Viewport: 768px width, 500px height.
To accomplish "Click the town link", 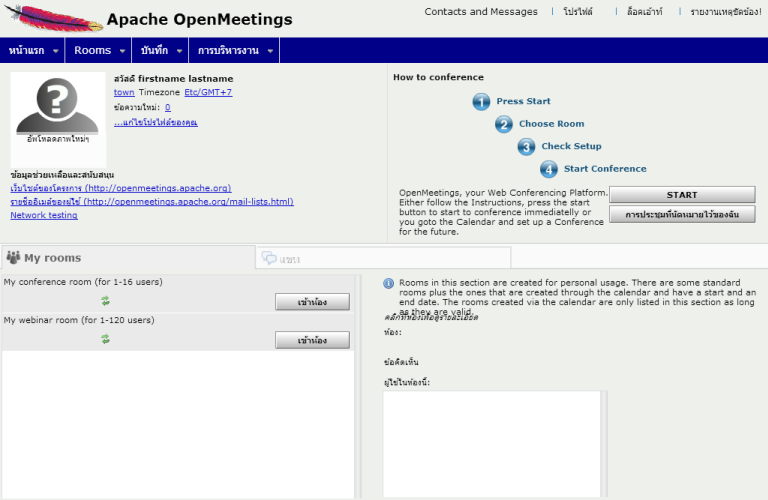I will (124, 92).
